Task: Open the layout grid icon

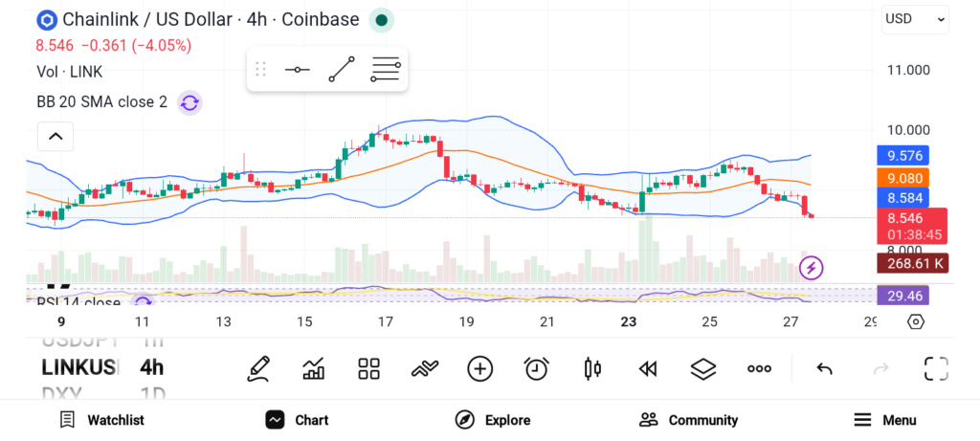Action: point(368,368)
